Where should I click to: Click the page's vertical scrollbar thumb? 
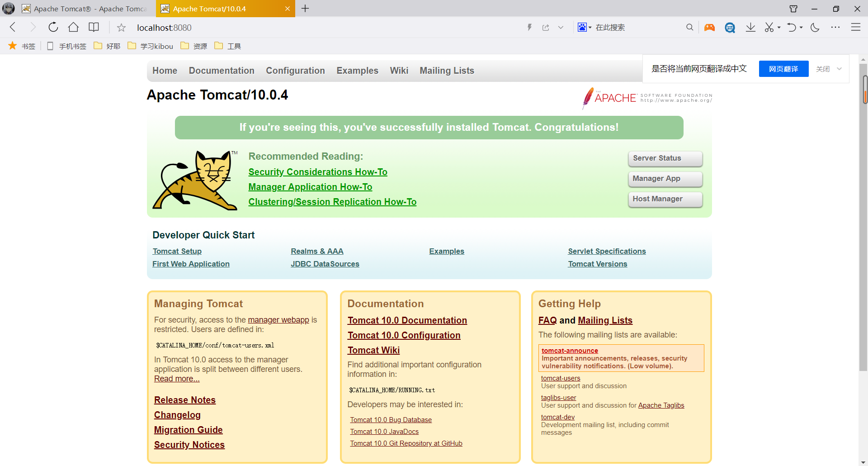pos(864,90)
